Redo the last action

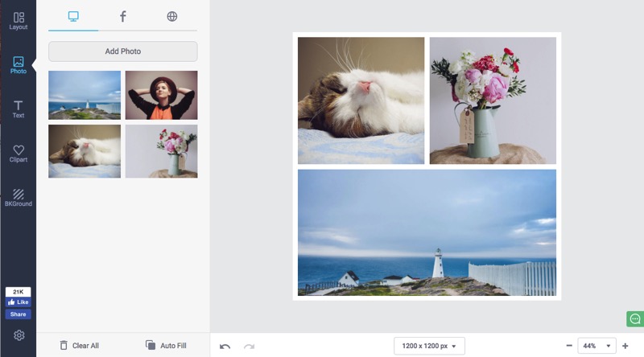pos(249,347)
